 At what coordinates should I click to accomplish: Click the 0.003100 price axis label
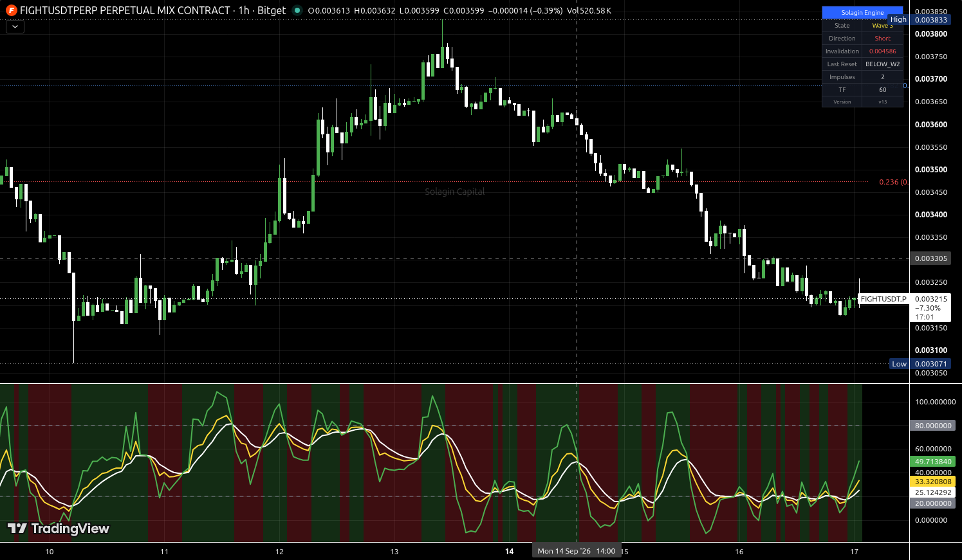[x=931, y=350]
